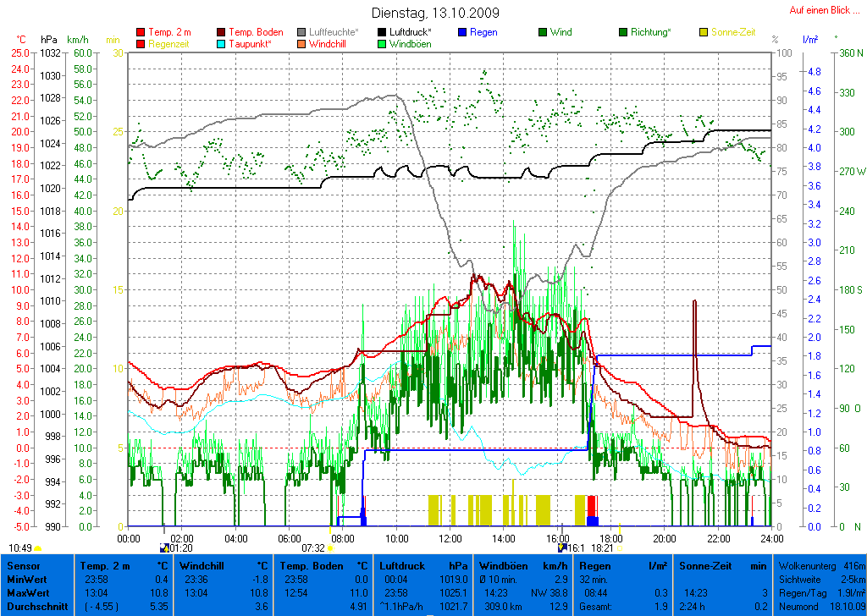This screenshot has height=616, width=867.
Task: Select the Luftdruck hPa column header
Action: [x=423, y=565]
